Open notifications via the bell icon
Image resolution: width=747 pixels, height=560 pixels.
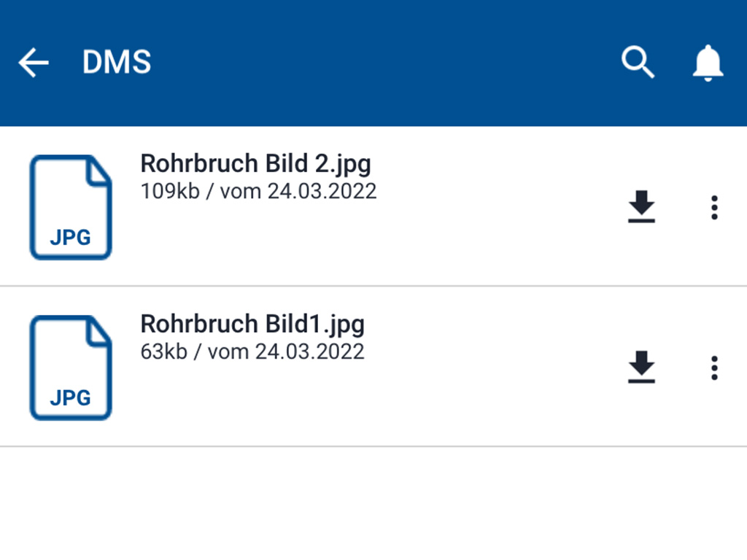(x=707, y=63)
